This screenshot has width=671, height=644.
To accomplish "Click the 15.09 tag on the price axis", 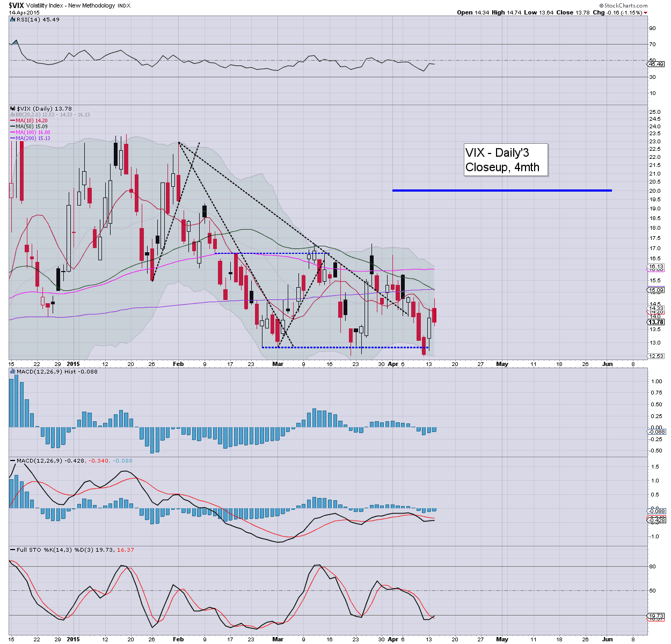I will 657,290.
